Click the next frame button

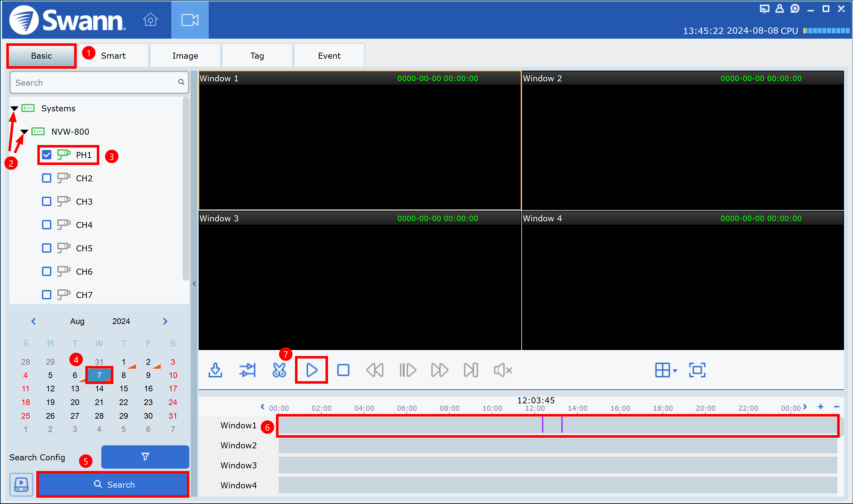tap(471, 370)
